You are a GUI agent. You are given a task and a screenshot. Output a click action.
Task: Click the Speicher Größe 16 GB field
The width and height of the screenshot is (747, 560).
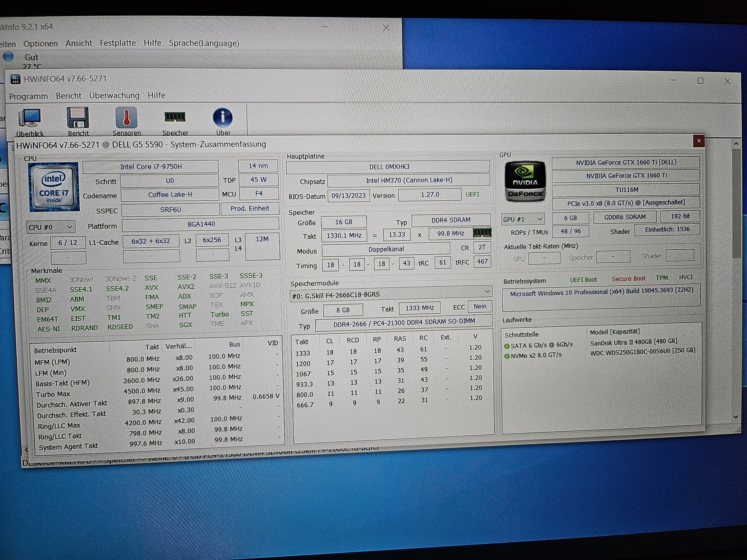(x=344, y=222)
